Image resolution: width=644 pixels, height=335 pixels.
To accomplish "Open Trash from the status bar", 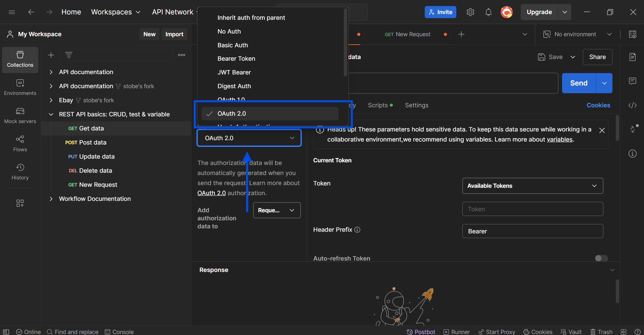I will (x=601, y=332).
